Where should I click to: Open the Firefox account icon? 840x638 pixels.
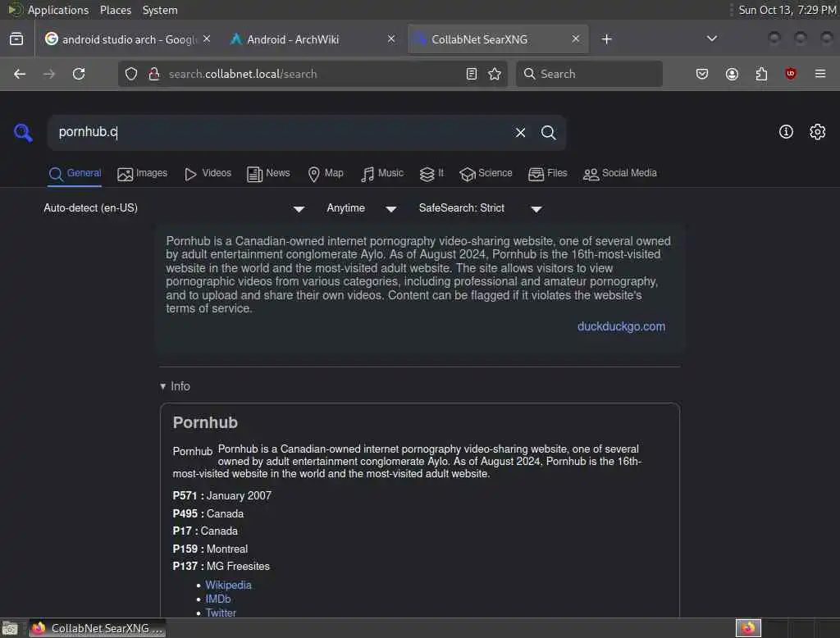732,74
